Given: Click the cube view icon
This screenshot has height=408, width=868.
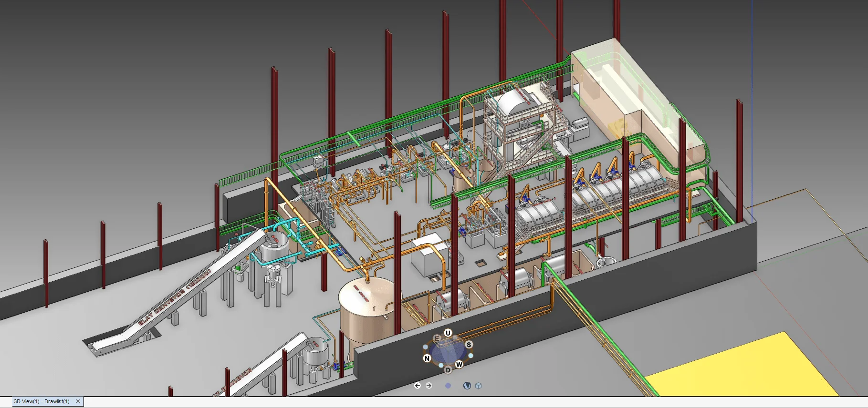Looking at the screenshot, I should [x=479, y=386].
